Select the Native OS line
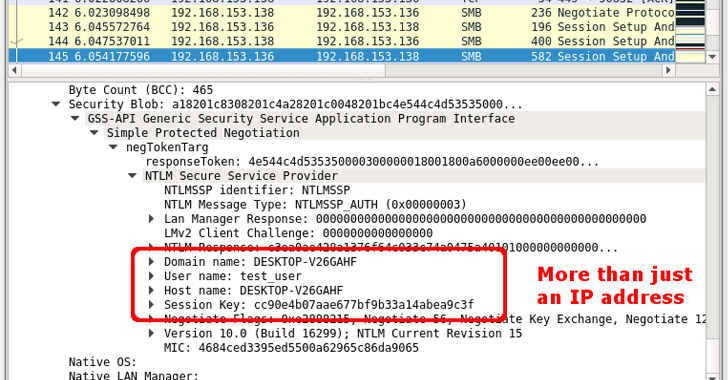Viewport: 728px width, 380px height. point(103,362)
